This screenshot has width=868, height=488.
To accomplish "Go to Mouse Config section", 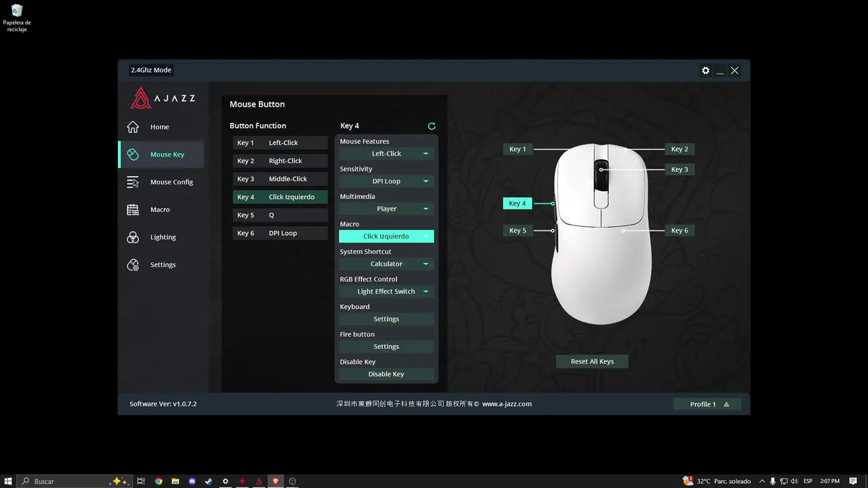I will (x=161, y=182).
